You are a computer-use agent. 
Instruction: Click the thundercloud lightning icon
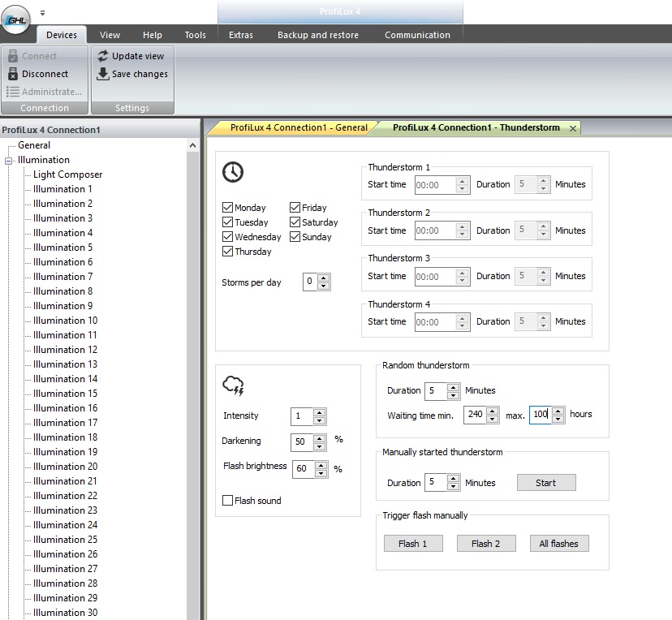(x=234, y=385)
